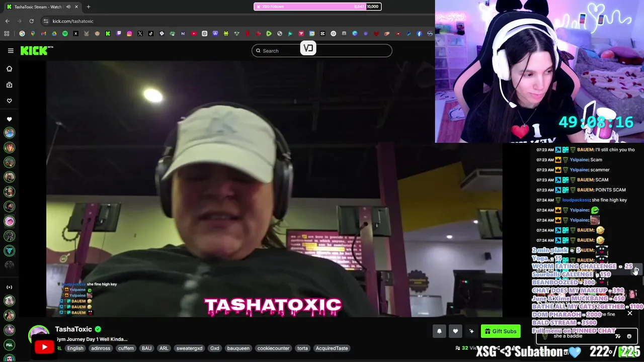Click Yslpaine username on Scam message
This screenshot has width=644, height=362.
[579, 160]
